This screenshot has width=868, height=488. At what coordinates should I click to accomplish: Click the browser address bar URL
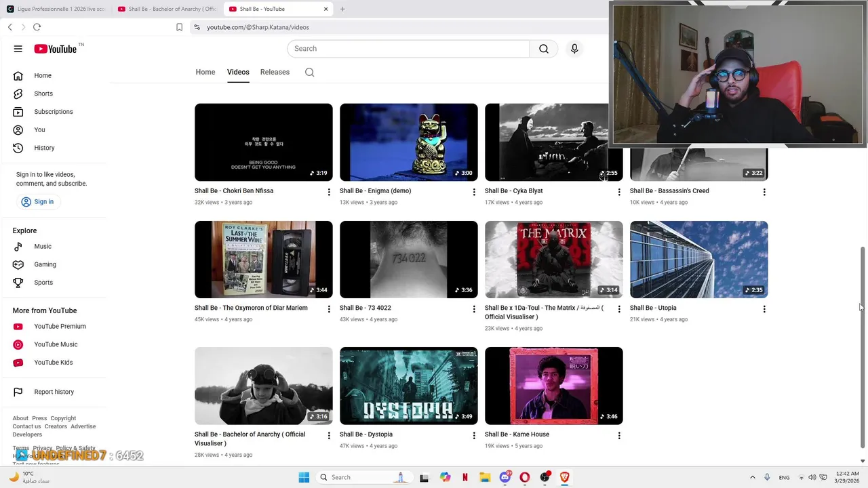pyautogui.click(x=258, y=27)
